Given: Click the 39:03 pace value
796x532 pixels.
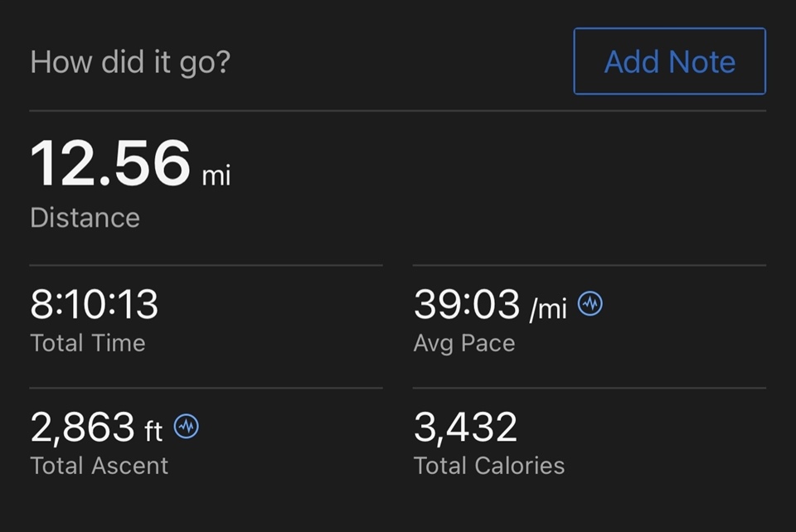Looking at the screenshot, I should tap(467, 304).
